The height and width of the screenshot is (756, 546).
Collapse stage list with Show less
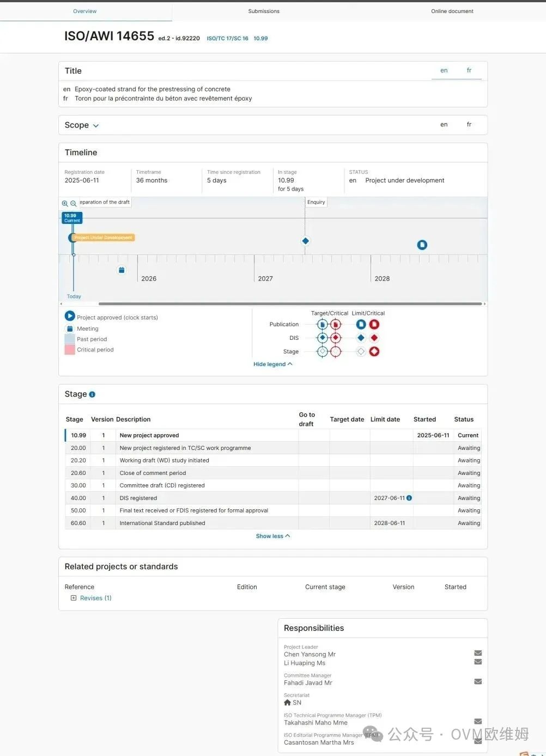click(272, 536)
